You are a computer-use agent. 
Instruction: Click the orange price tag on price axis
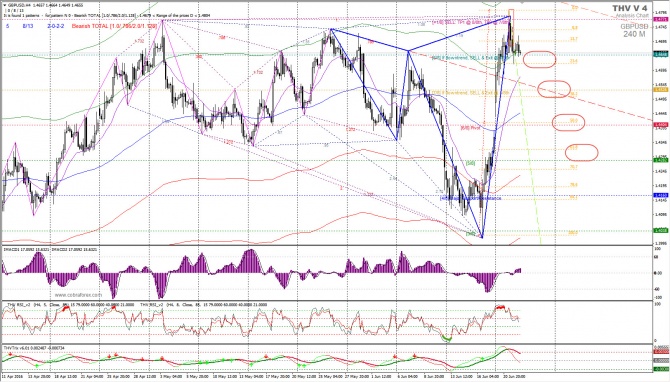[661, 90]
